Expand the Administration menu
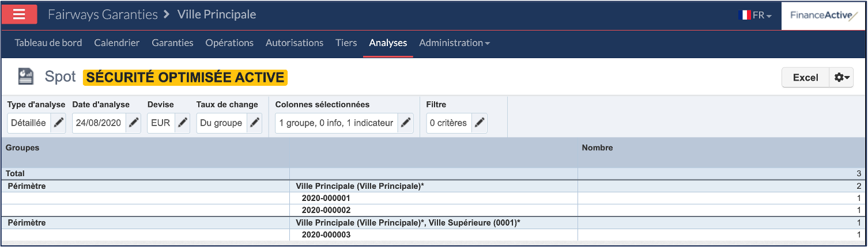Screen dimensions: 868x247 pyautogui.click(x=454, y=43)
